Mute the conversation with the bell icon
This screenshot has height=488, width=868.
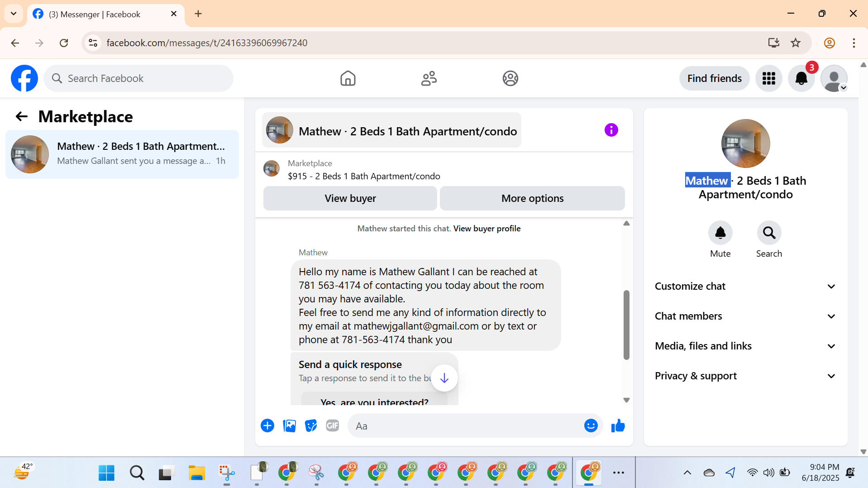(720, 233)
